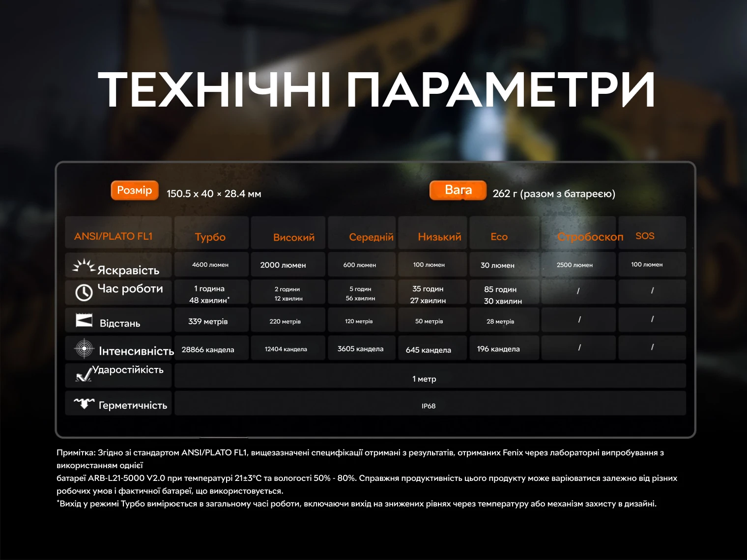The height and width of the screenshot is (560, 747).
Task: Click the waterproof icon beside Герметичність
Action: (84, 404)
